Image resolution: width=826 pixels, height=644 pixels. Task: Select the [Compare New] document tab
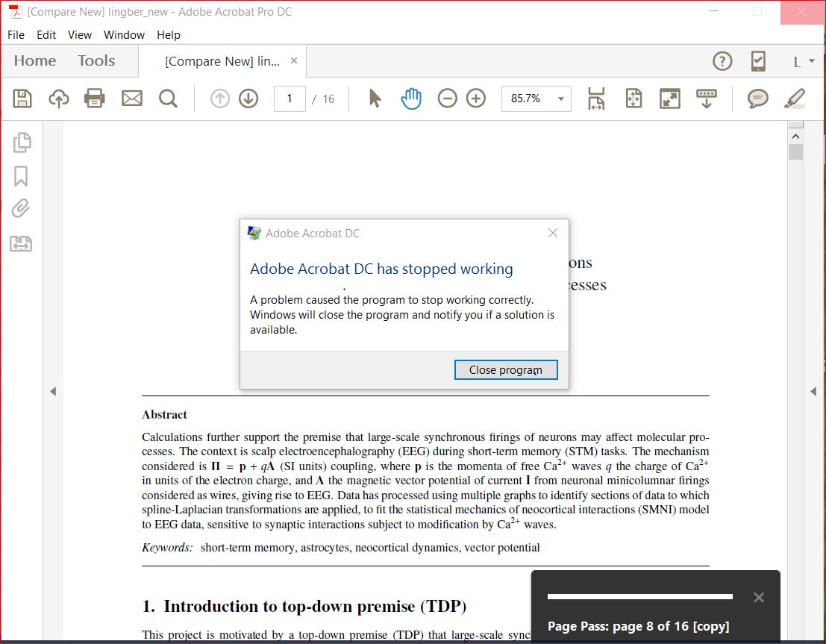click(222, 61)
